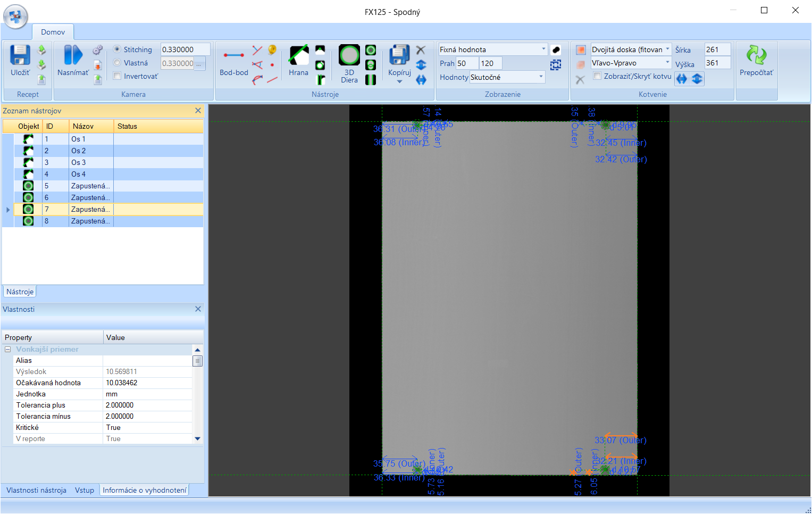The height and width of the screenshot is (514, 812).
Task: Open the Fixná hodnota dropdown
Action: pos(543,49)
